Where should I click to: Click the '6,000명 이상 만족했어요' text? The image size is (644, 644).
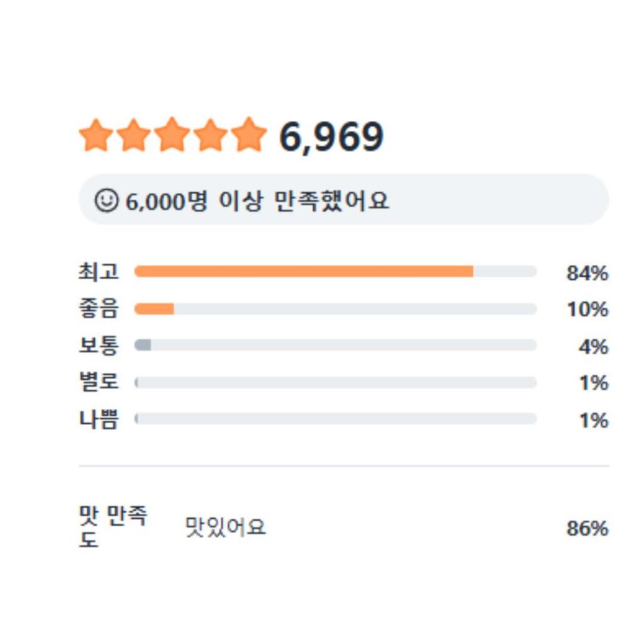(257, 201)
